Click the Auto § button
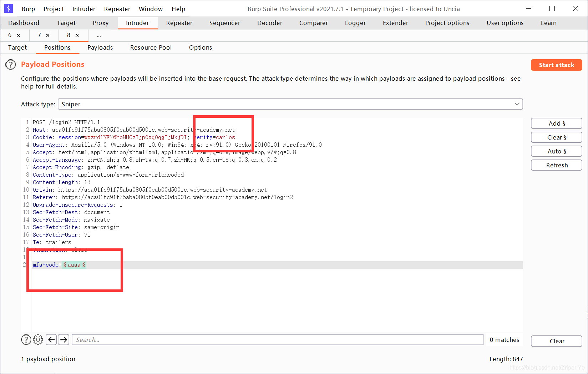This screenshot has height=374, width=588. click(x=557, y=151)
